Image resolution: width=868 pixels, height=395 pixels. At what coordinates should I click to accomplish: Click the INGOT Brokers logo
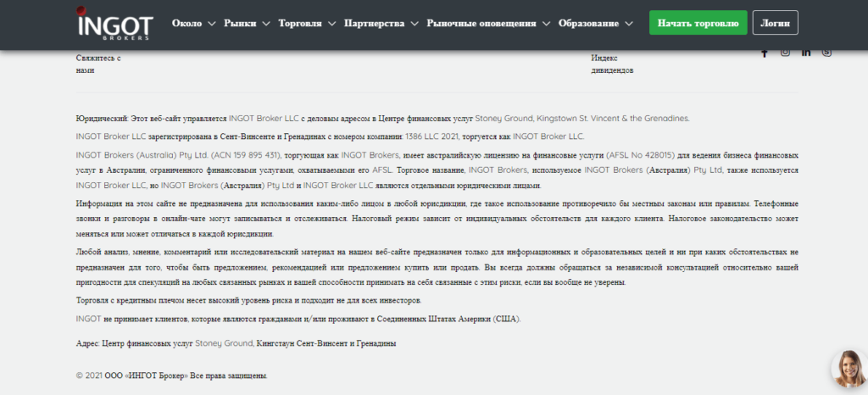click(x=114, y=23)
